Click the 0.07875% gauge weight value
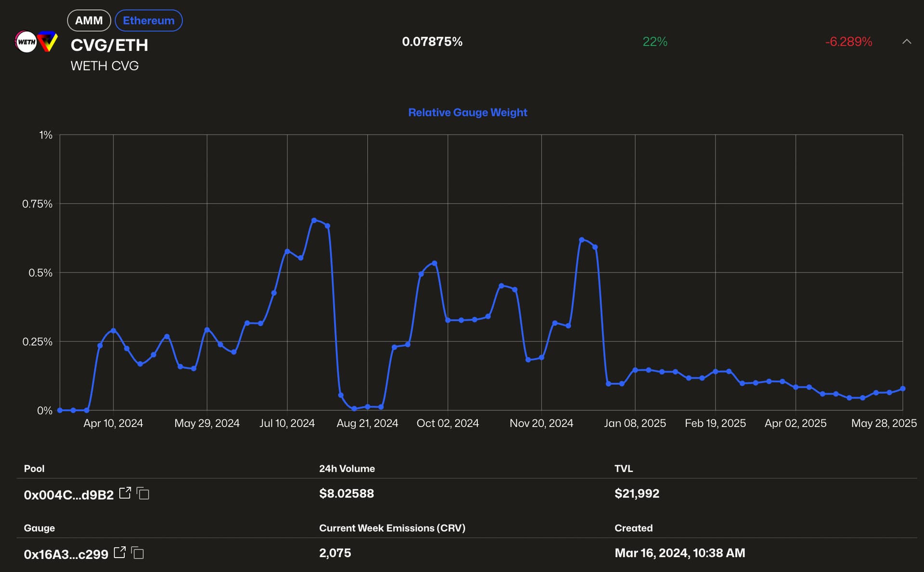This screenshot has height=572, width=924. click(432, 42)
